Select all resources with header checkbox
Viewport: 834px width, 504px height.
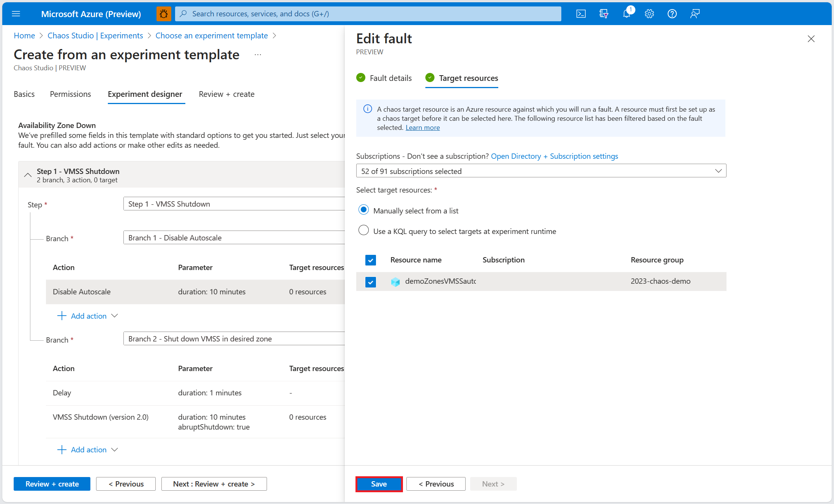370,260
